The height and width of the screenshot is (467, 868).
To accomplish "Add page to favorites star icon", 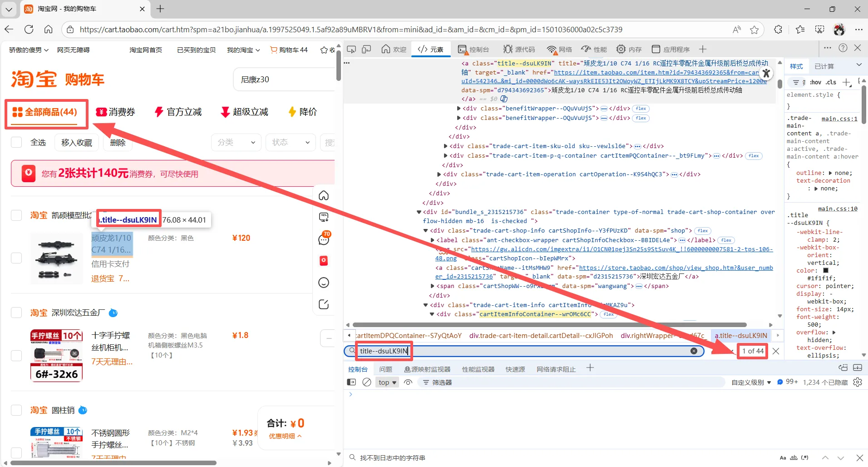I will pos(754,30).
